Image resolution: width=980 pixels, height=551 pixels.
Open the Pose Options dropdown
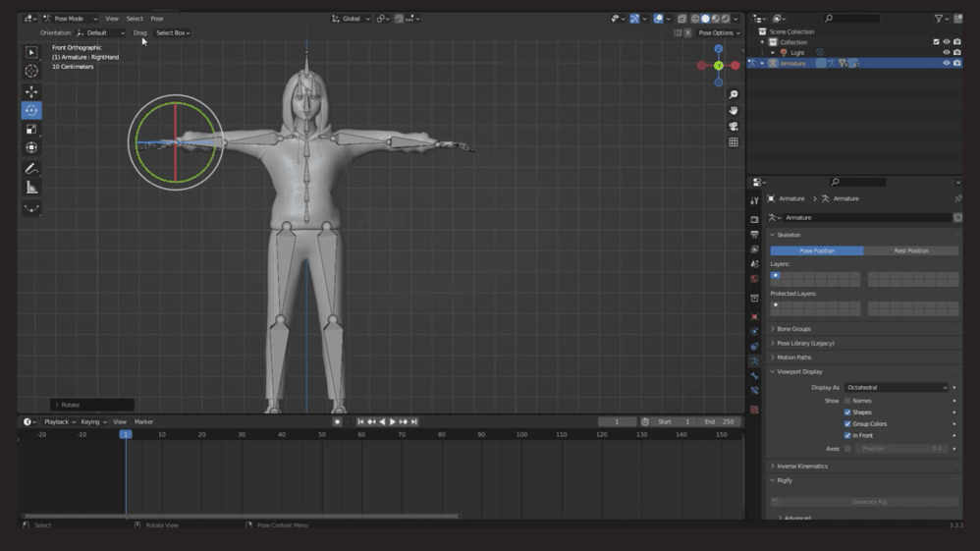click(719, 32)
